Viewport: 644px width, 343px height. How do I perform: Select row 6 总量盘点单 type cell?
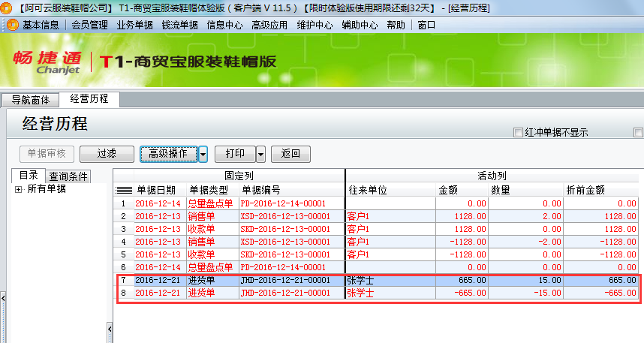[212, 267]
